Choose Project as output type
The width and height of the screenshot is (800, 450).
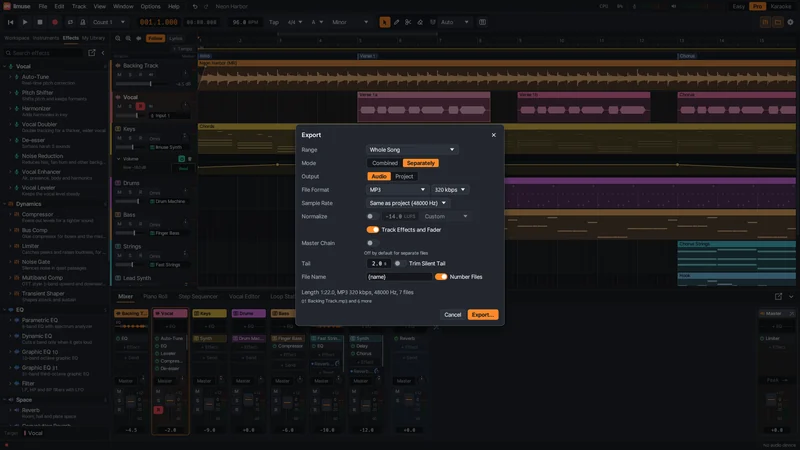click(x=404, y=177)
